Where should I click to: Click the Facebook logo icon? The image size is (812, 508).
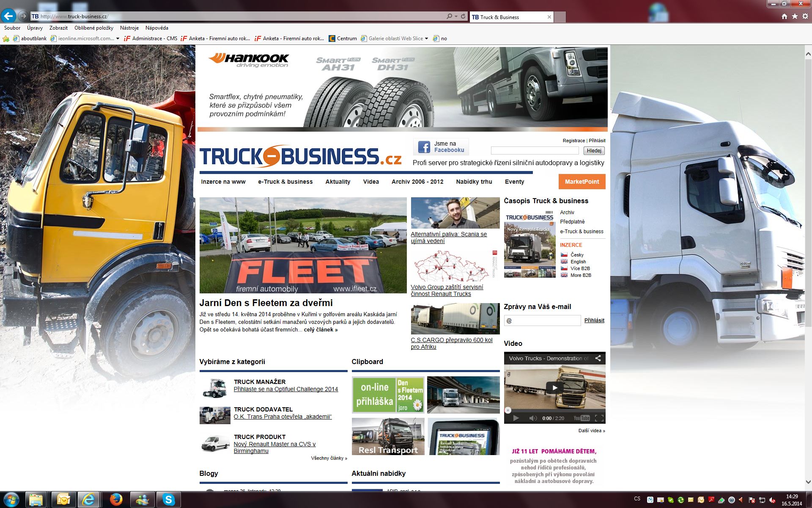[x=424, y=147]
